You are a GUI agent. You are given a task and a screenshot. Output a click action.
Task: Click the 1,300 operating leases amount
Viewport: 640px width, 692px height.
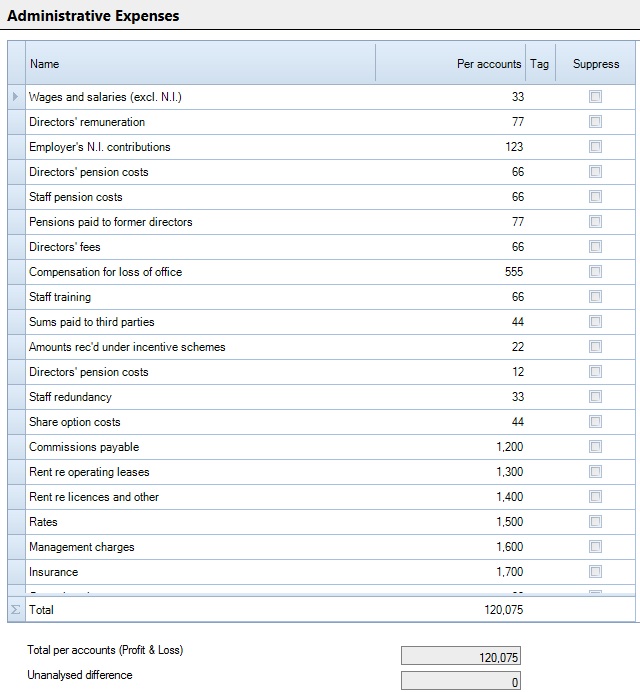pyautogui.click(x=510, y=472)
